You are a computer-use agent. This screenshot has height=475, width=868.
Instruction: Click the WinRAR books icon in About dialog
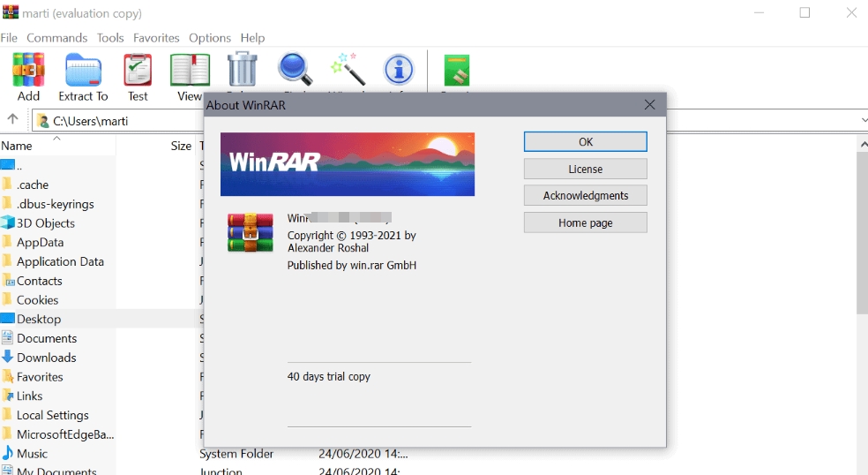coord(251,233)
